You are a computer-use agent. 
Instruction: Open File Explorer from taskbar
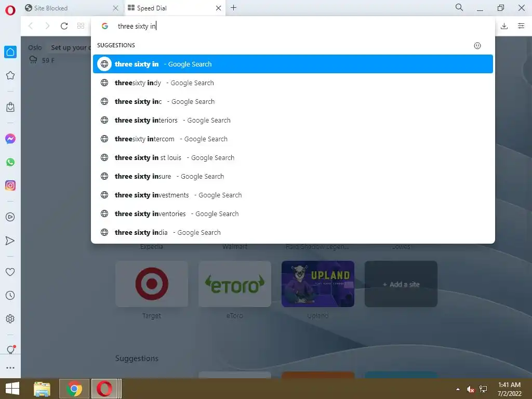tap(42, 389)
